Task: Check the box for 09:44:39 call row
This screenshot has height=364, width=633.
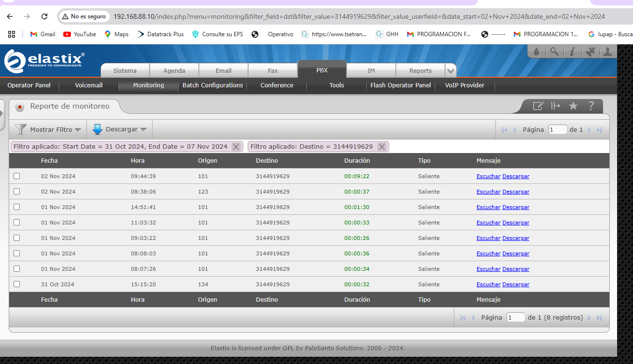Action: click(x=17, y=176)
